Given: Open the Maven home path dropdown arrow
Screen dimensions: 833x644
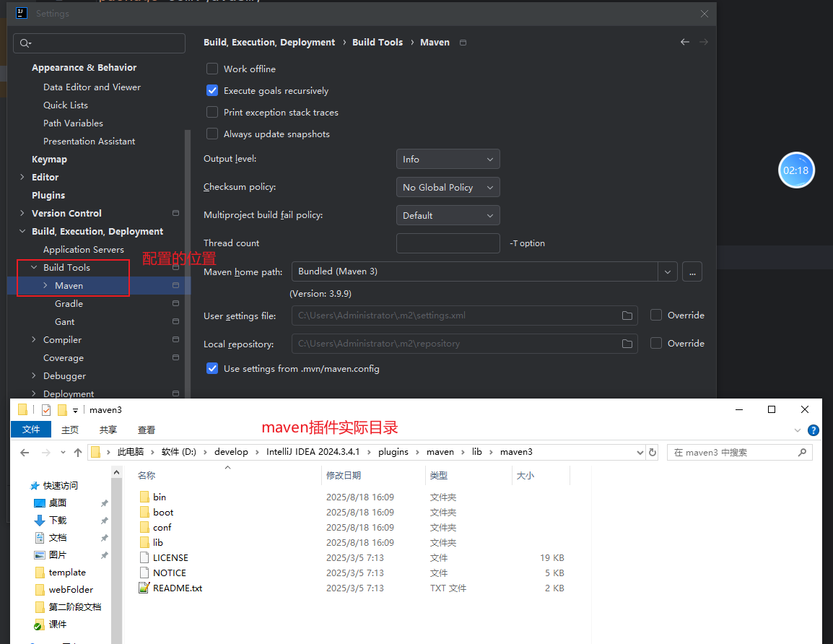Looking at the screenshot, I should [667, 271].
